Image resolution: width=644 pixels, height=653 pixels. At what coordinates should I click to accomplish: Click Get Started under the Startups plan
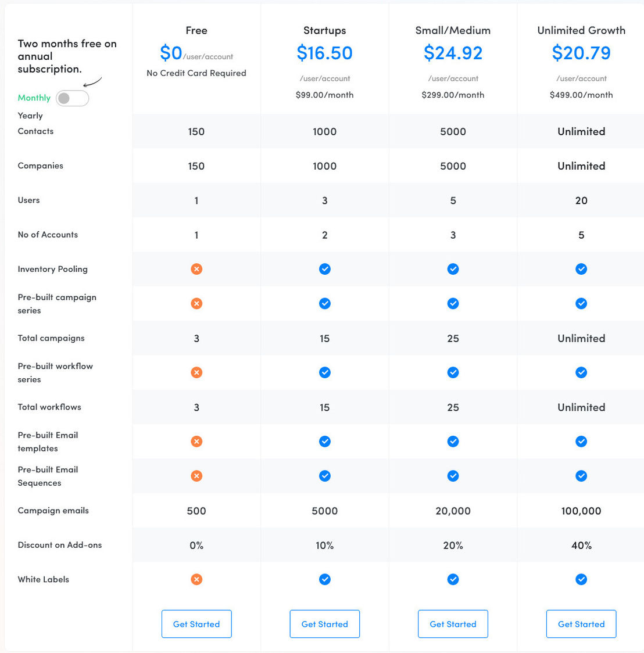325,624
